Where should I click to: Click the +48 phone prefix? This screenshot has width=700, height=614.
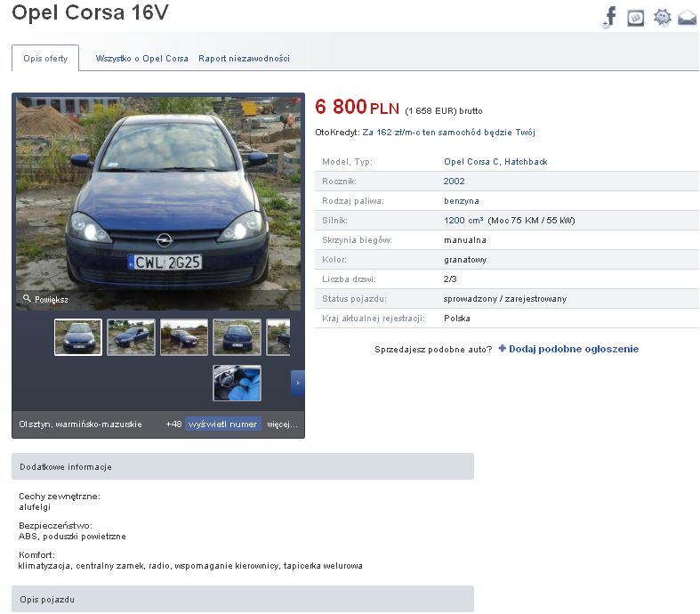[x=174, y=424]
